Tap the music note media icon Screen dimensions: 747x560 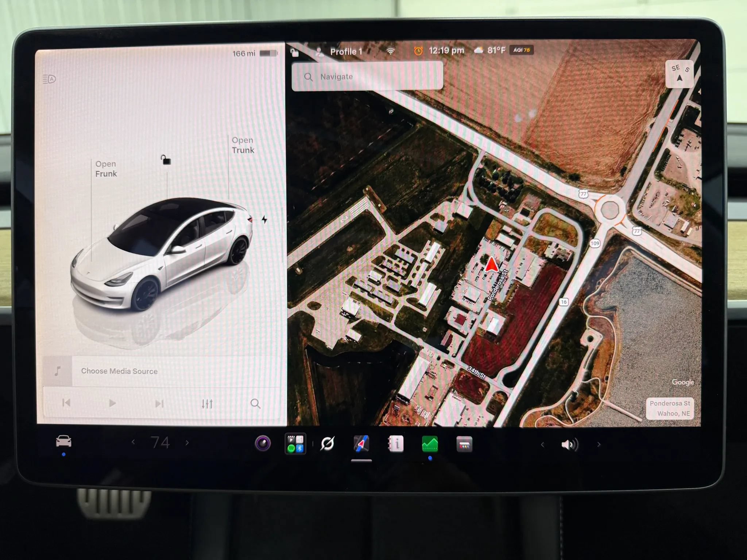pos(58,371)
